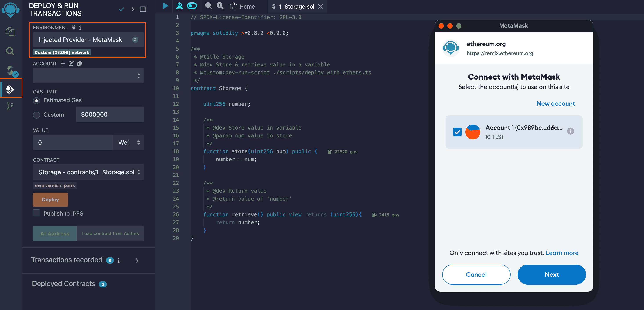Viewport: 644px width, 310px height.
Task: Switch to the Home tab
Action: pos(243,7)
